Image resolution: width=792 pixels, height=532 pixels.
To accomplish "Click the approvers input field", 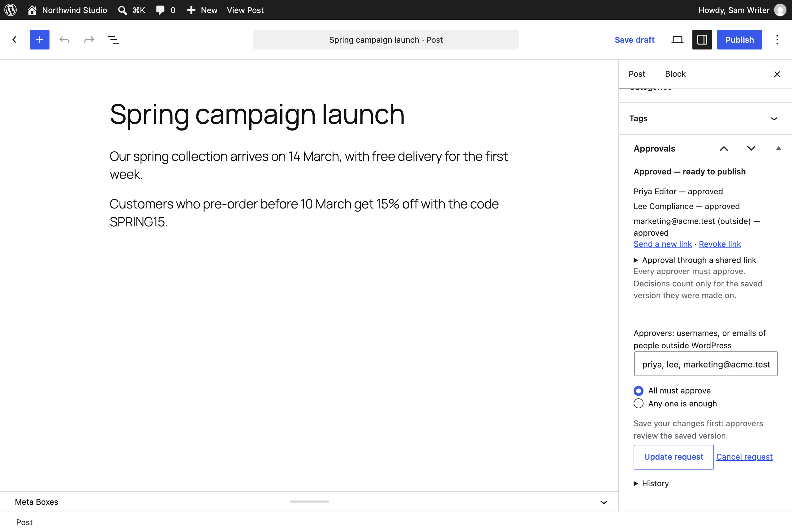I will point(705,364).
